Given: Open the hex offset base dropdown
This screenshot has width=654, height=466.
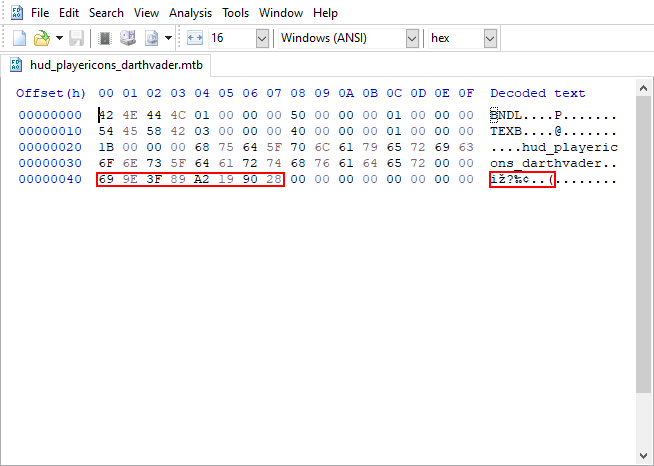Looking at the screenshot, I should 463,38.
